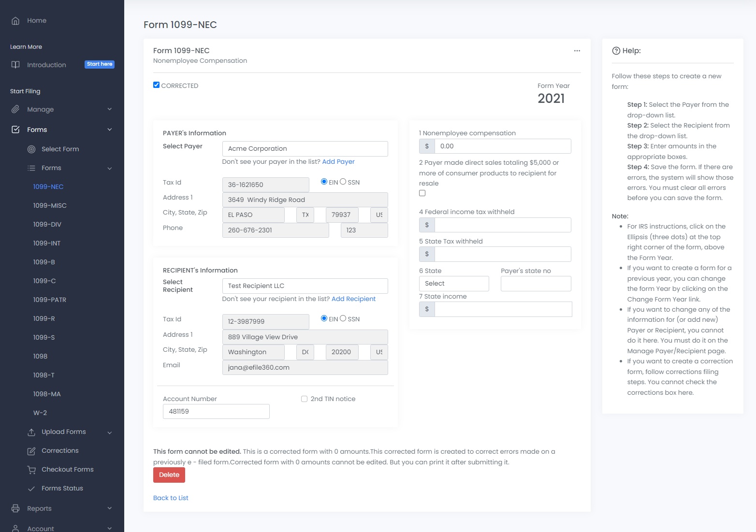Click the red Delete button

click(x=169, y=475)
